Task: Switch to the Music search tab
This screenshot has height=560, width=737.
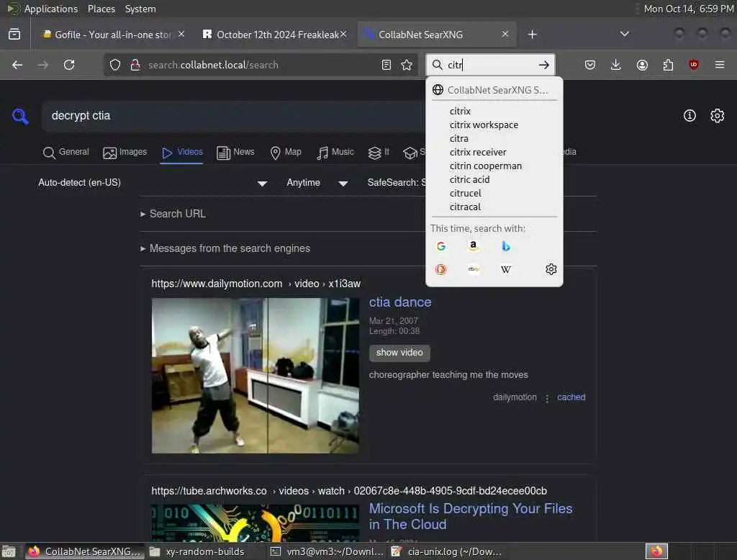Action: pyautogui.click(x=335, y=153)
